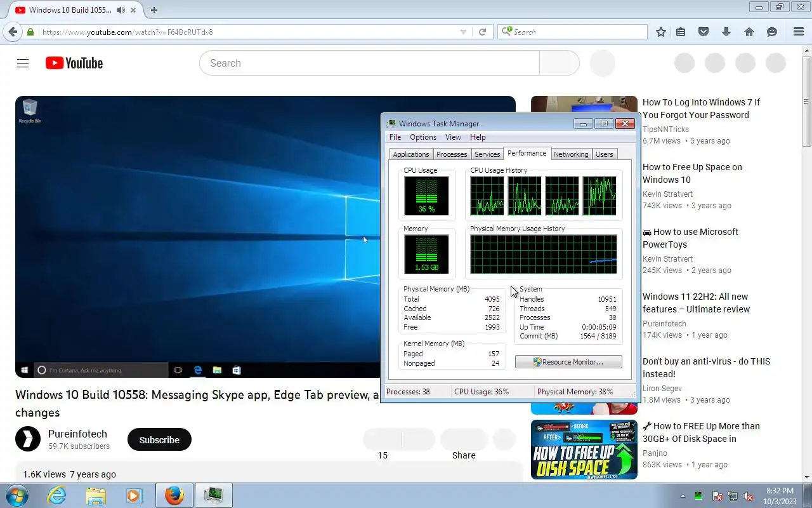Open the View menu in Task Manager
Screen dimensions: 812x508
coord(453,137)
